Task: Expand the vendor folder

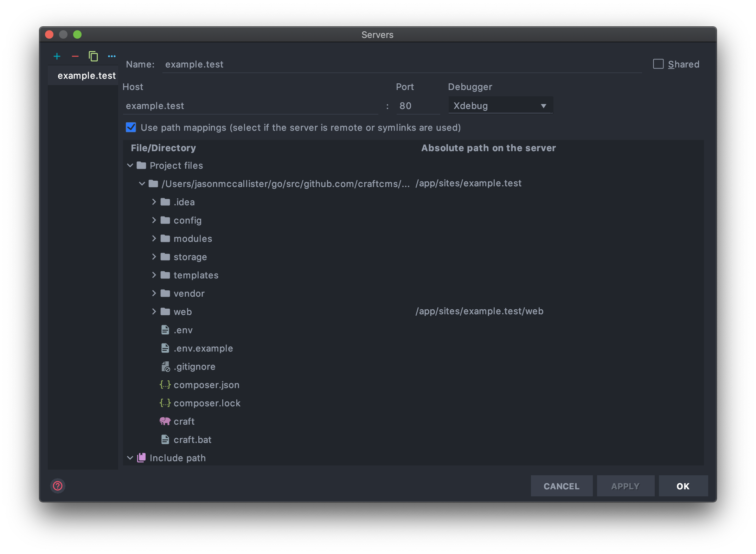Action: [x=154, y=293]
